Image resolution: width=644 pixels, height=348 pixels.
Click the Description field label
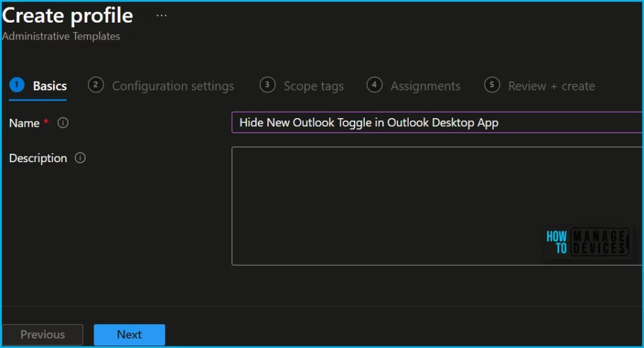(x=38, y=158)
